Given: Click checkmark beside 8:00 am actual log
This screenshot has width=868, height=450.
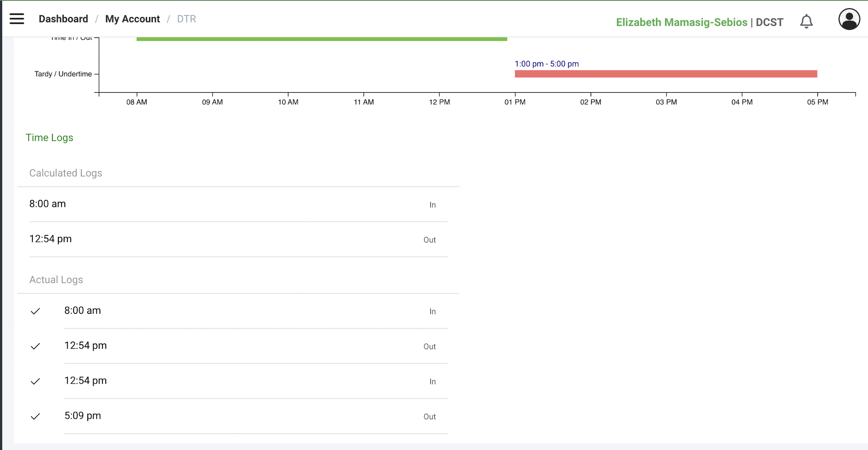Looking at the screenshot, I should click(35, 311).
